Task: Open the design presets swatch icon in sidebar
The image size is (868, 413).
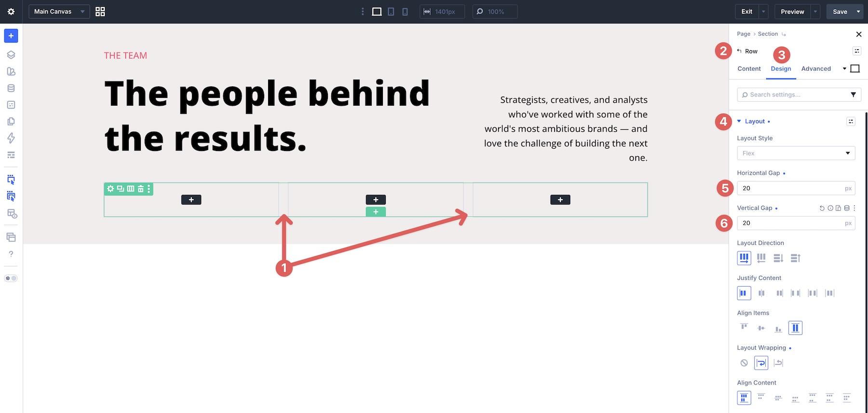Action: (11, 71)
